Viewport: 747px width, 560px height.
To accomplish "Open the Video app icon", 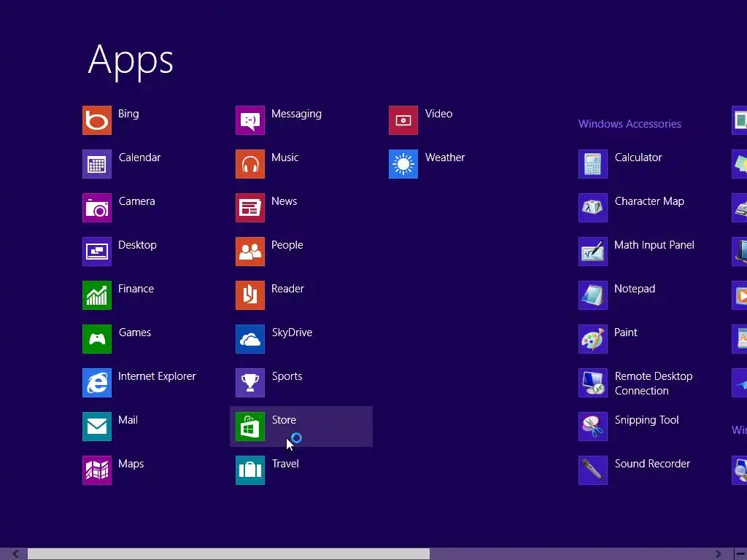I will click(x=403, y=120).
